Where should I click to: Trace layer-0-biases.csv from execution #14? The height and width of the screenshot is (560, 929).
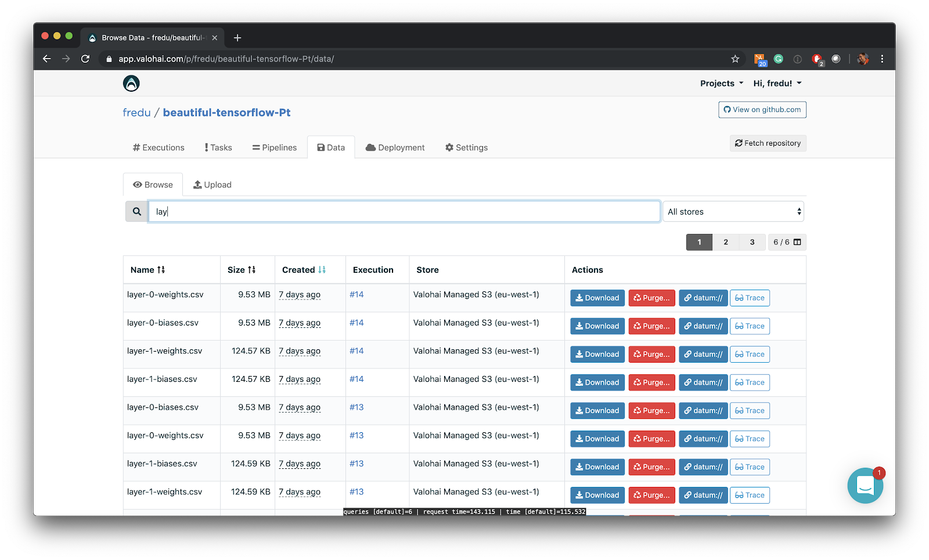point(750,326)
